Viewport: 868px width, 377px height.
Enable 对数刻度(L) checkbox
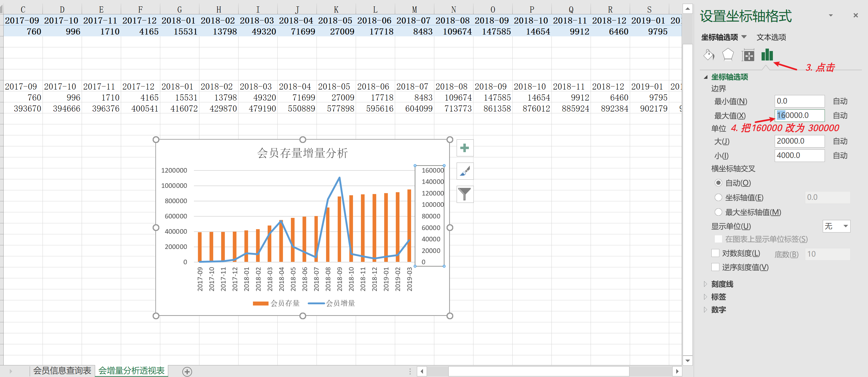(715, 253)
